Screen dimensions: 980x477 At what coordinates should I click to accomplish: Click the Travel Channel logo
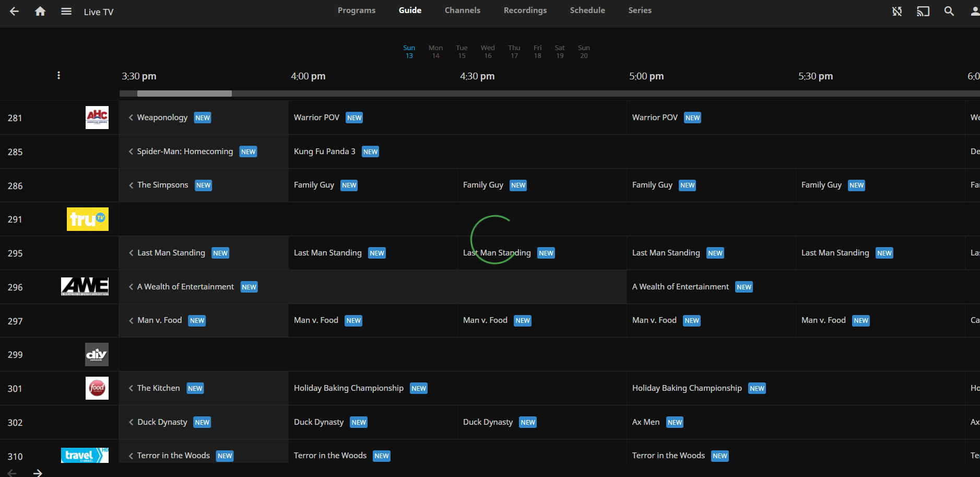85,455
